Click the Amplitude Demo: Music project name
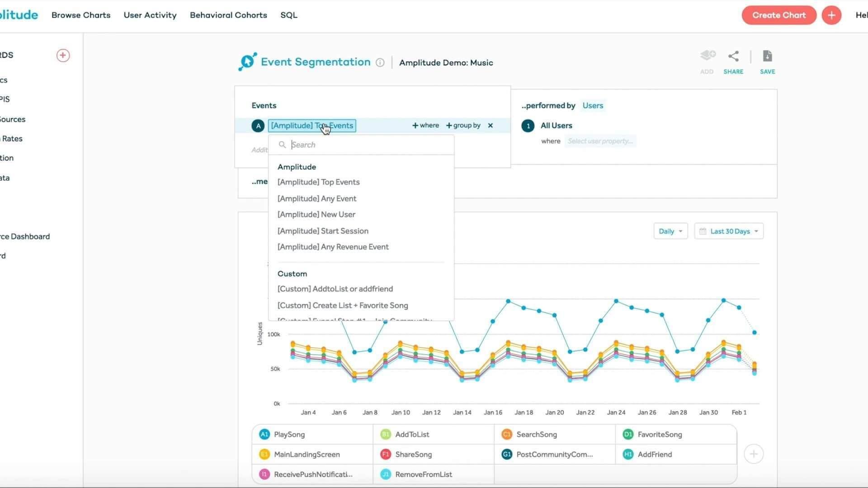The image size is (868, 488). coord(446,63)
